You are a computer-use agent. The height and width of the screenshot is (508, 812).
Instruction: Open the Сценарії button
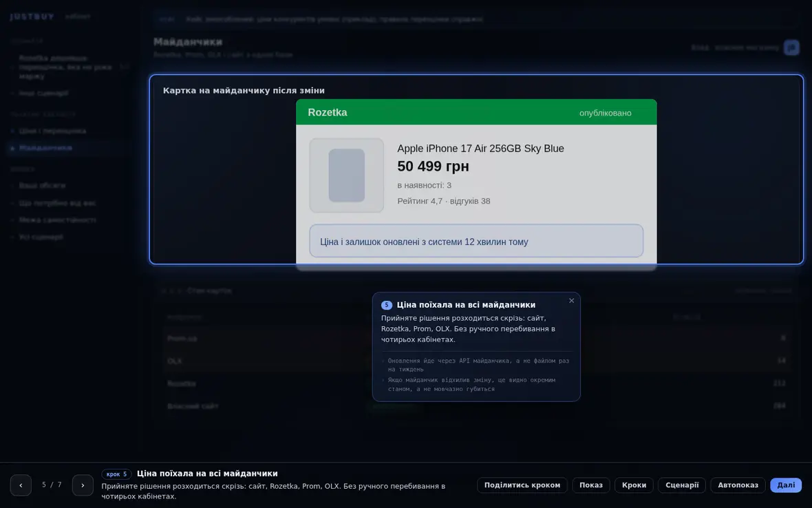tap(681, 485)
